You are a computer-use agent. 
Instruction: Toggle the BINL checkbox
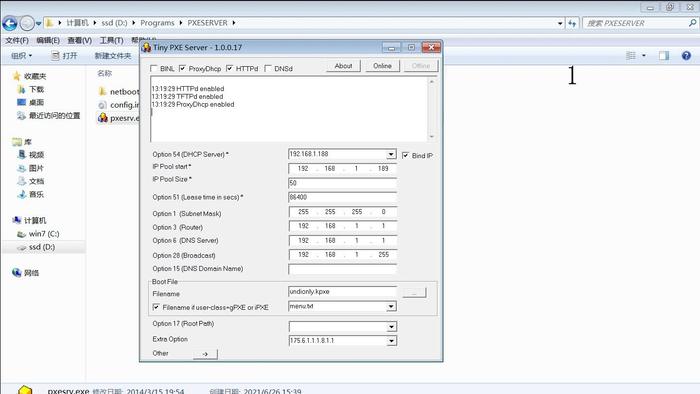(x=154, y=68)
